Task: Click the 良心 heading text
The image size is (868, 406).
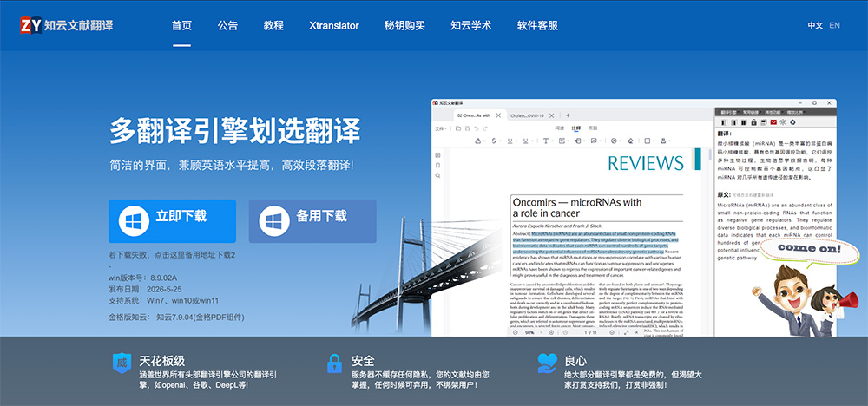Action: point(575,361)
